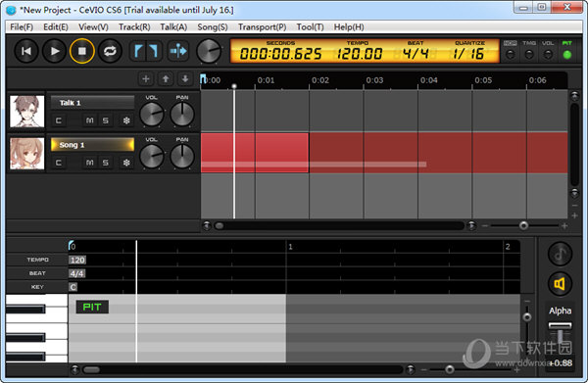Image resolution: width=588 pixels, height=383 pixels.
Task: Click the piano roll scroll right arrow
Action: [411, 370]
